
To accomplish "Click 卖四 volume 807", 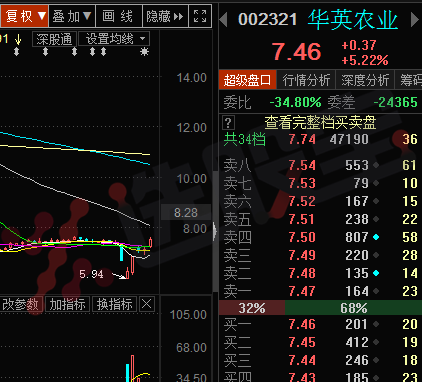I will [x=357, y=237].
